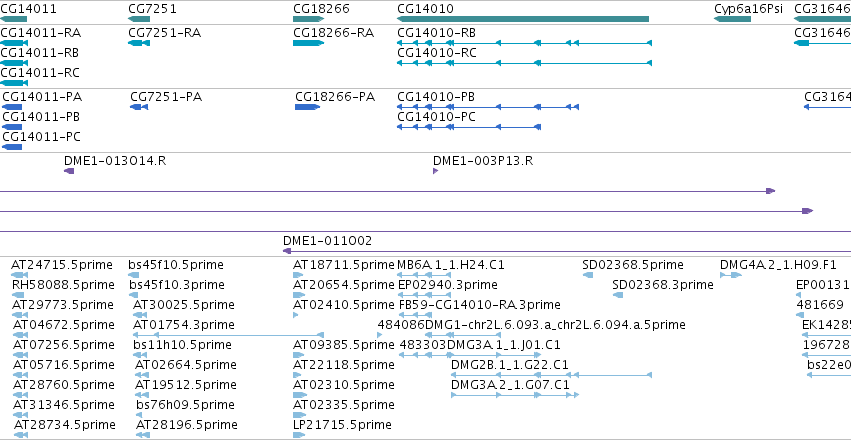The image size is (851, 440).
Task: Click the SD02368.5prime EST glyph
Action: pos(588,275)
